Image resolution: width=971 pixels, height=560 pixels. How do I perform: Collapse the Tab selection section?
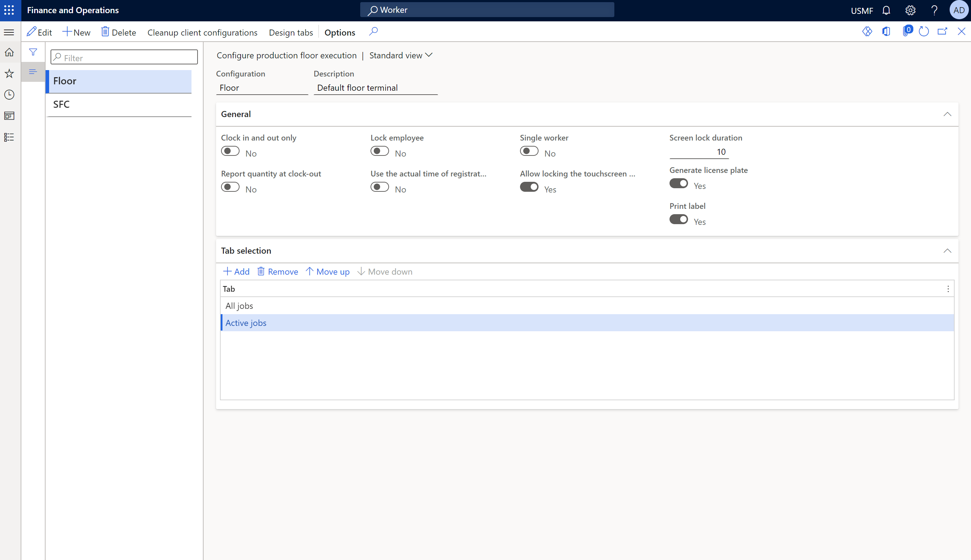pos(947,251)
